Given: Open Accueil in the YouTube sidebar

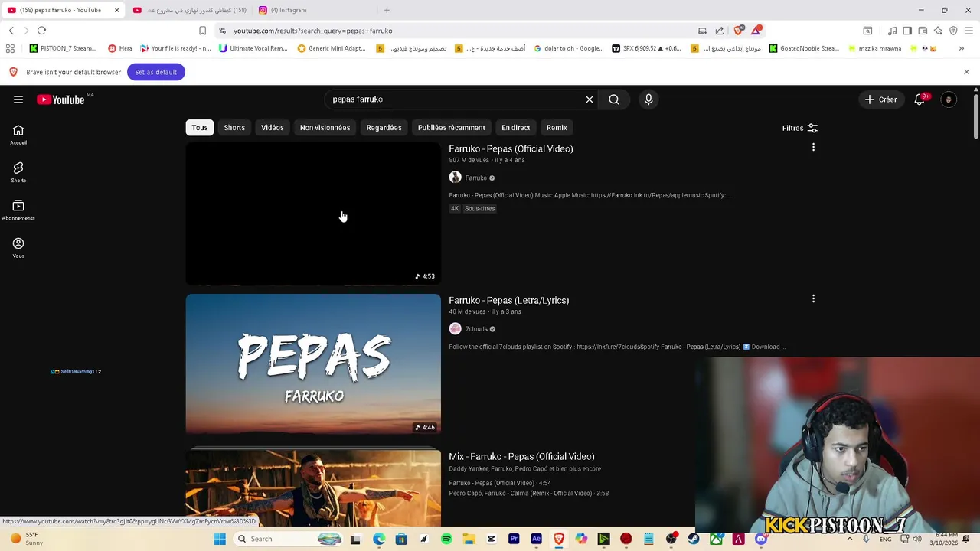Looking at the screenshot, I should 18,135.
